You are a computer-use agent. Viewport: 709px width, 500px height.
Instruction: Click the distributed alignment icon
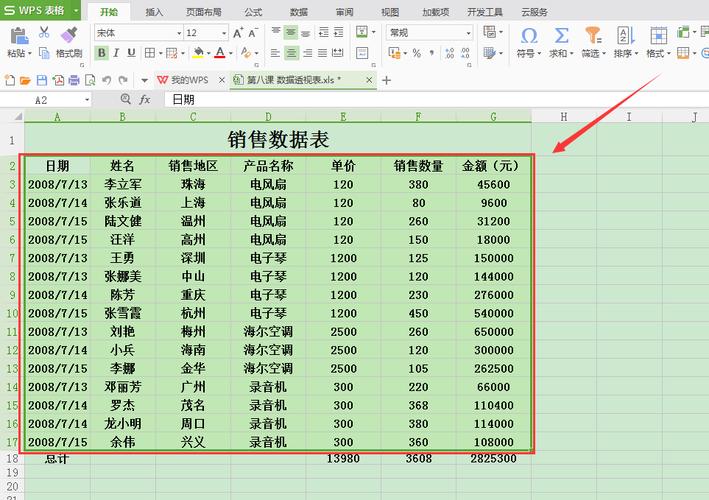pos(338,53)
